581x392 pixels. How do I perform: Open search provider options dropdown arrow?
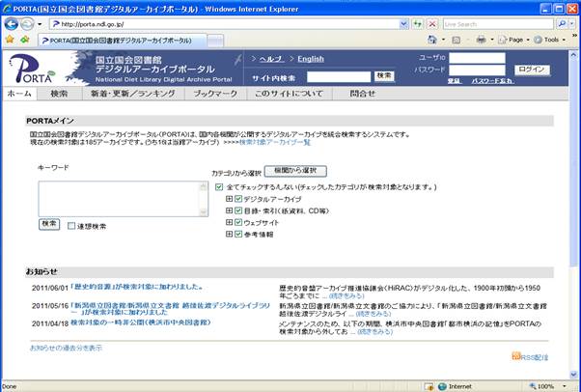click(571, 24)
